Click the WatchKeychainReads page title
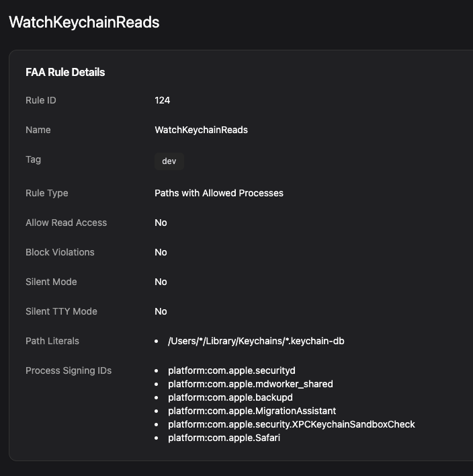The width and height of the screenshot is (473, 476). click(84, 22)
